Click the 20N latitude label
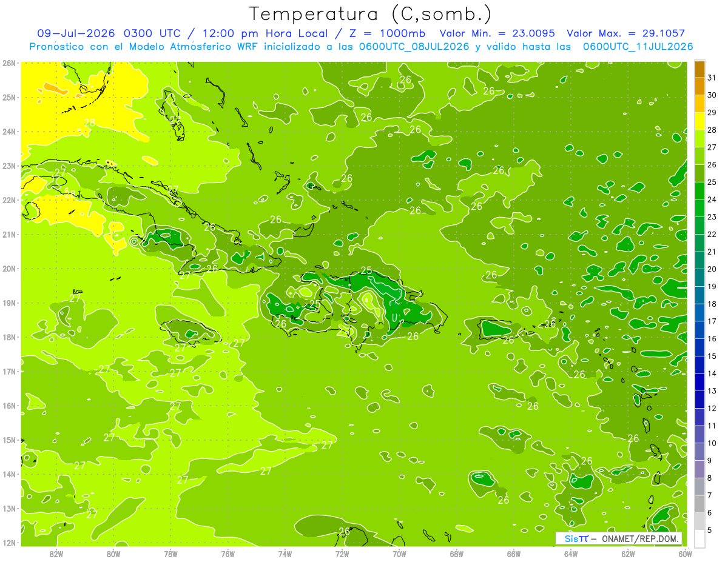Image resolution: width=728 pixels, height=562 pixels. [x=9, y=269]
